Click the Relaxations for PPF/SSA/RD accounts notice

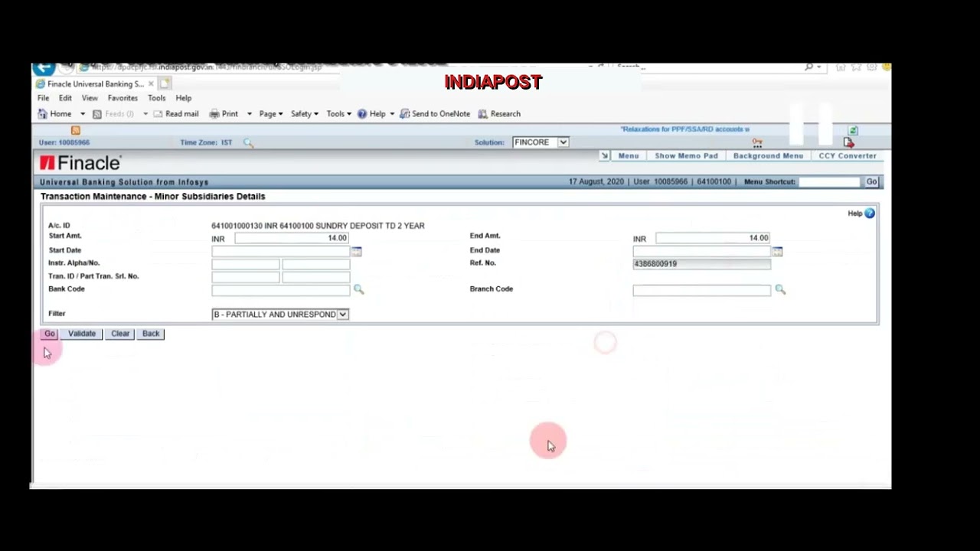(x=685, y=129)
